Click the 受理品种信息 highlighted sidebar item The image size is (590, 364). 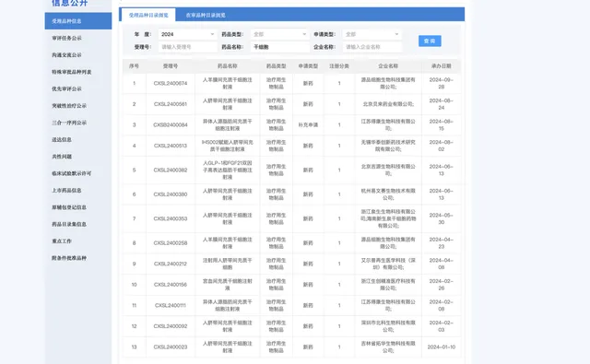point(77,21)
